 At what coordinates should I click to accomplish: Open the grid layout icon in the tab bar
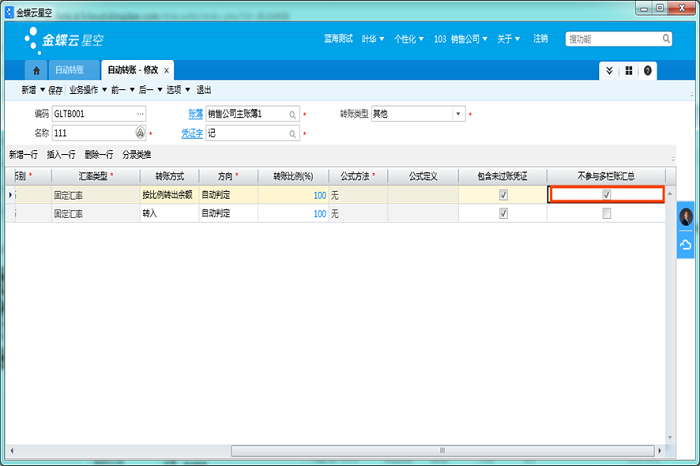[x=628, y=71]
